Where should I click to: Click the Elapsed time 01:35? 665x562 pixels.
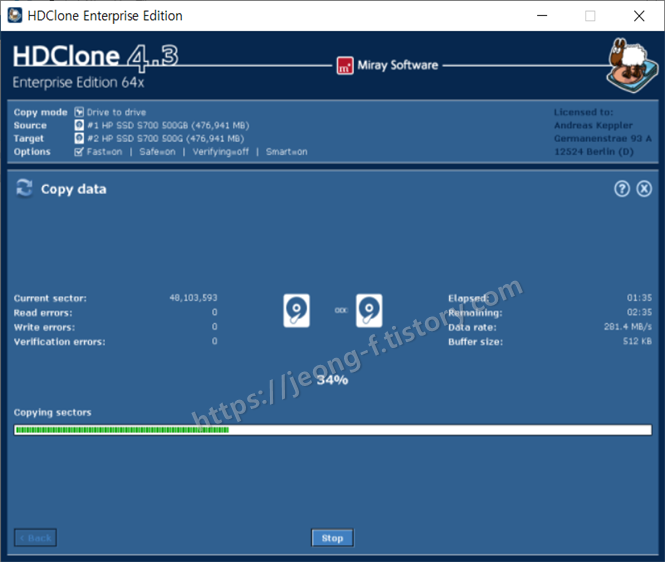[x=639, y=298]
